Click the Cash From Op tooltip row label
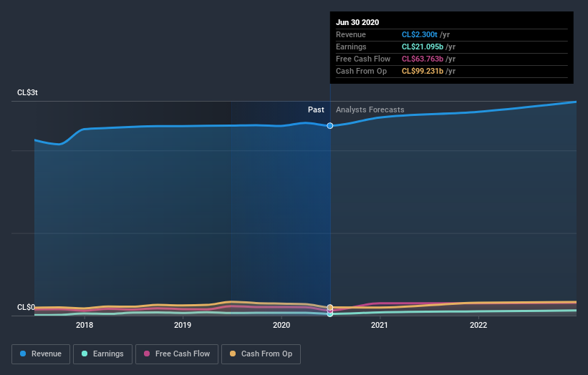588x375 pixels. click(361, 71)
